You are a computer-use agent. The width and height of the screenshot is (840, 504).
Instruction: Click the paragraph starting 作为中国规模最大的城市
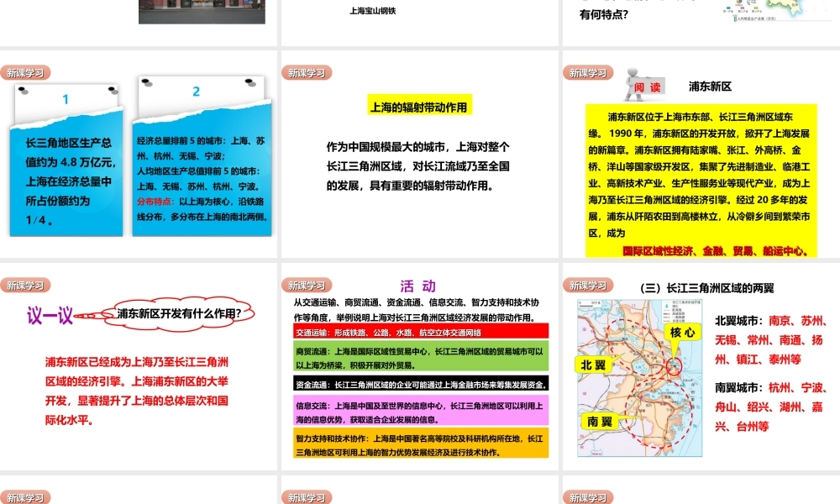click(417, 166)
